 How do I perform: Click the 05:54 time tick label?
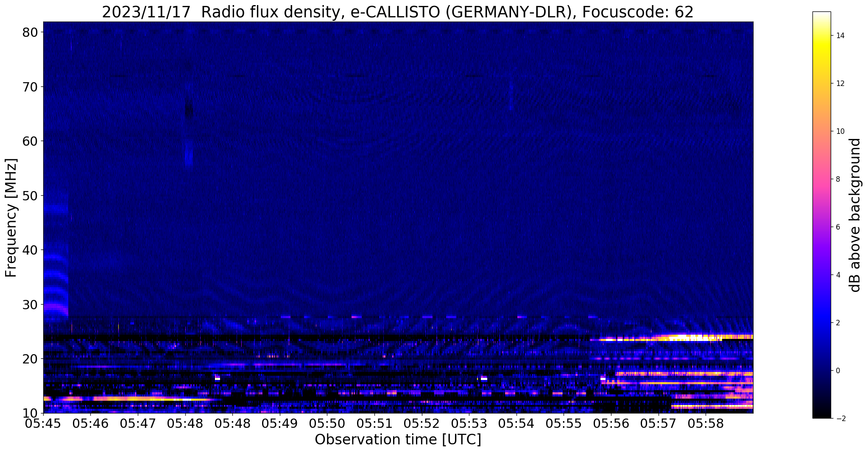tap(516, 423)
